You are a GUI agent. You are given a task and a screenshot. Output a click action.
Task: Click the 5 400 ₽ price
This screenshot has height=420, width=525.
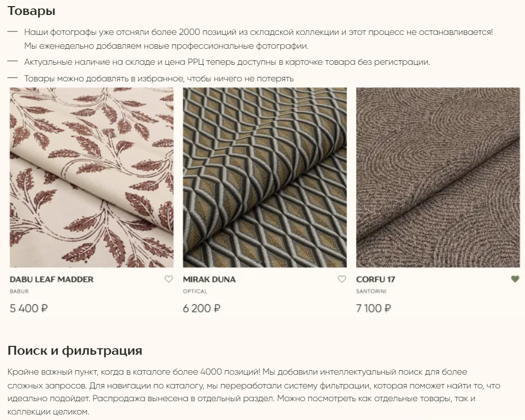(29, 308)
